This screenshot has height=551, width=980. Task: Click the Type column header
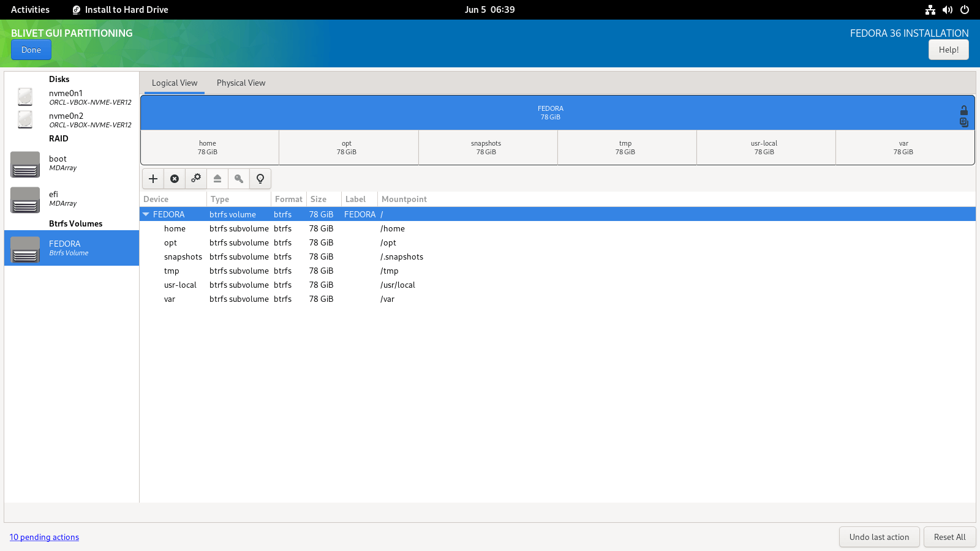(x=239, y=199)
